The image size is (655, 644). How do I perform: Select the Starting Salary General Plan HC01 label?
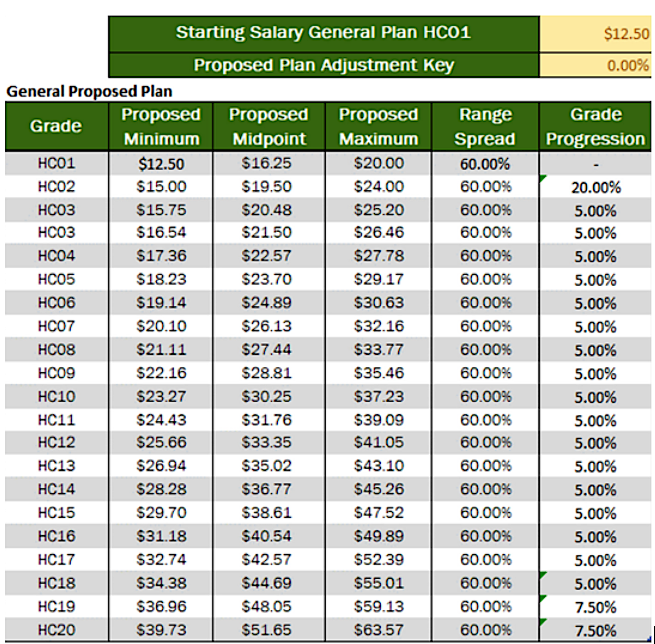(x=323, y=32)
